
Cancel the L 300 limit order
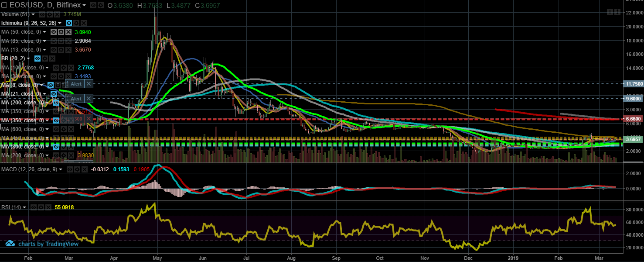click(x=89, y=119)
